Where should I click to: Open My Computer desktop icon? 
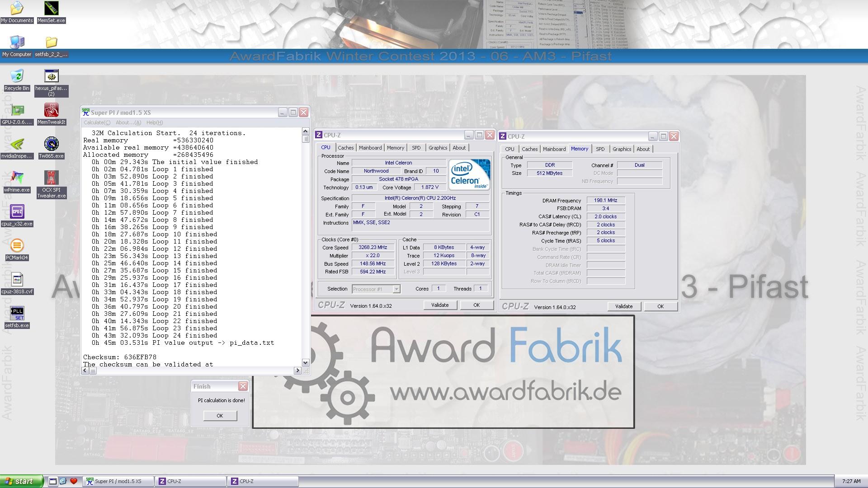tap(17, 46)
